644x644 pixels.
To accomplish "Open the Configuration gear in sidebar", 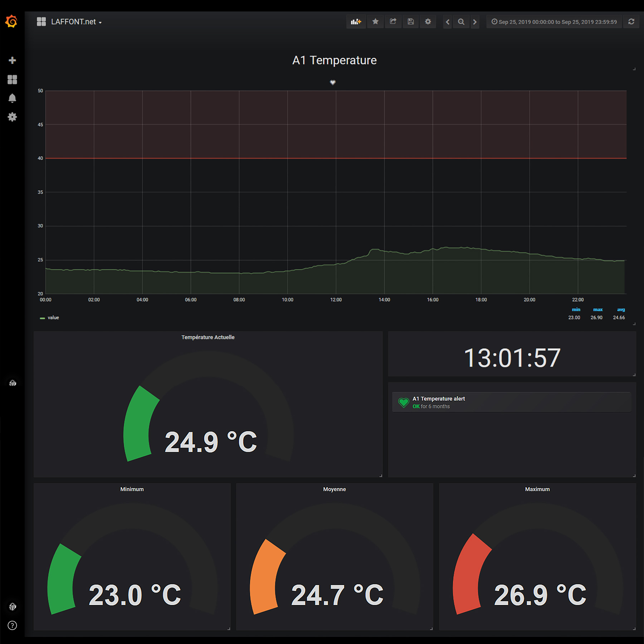I will point(12,117).
